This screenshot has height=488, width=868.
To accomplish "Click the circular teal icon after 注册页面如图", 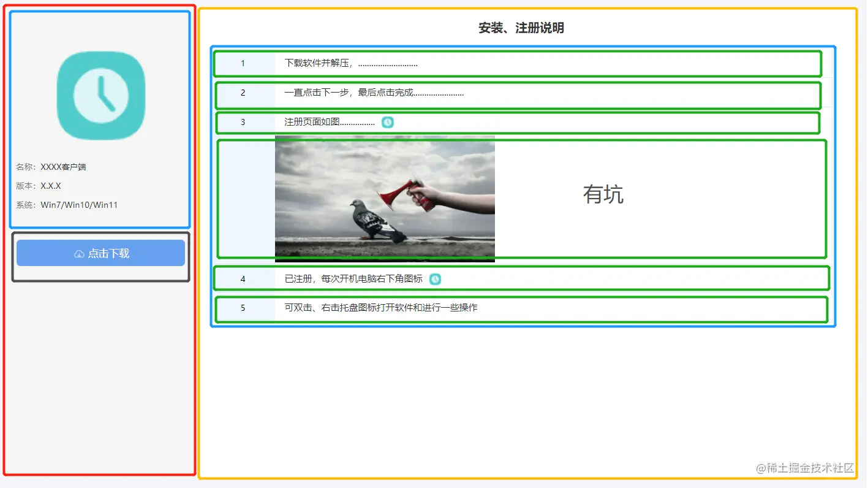I will click(x=387, y=122).
